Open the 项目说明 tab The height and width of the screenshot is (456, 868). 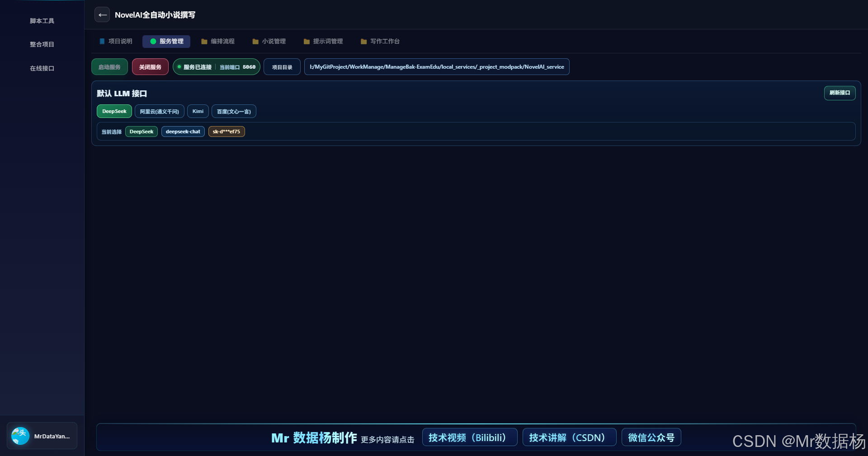point(116,41)
